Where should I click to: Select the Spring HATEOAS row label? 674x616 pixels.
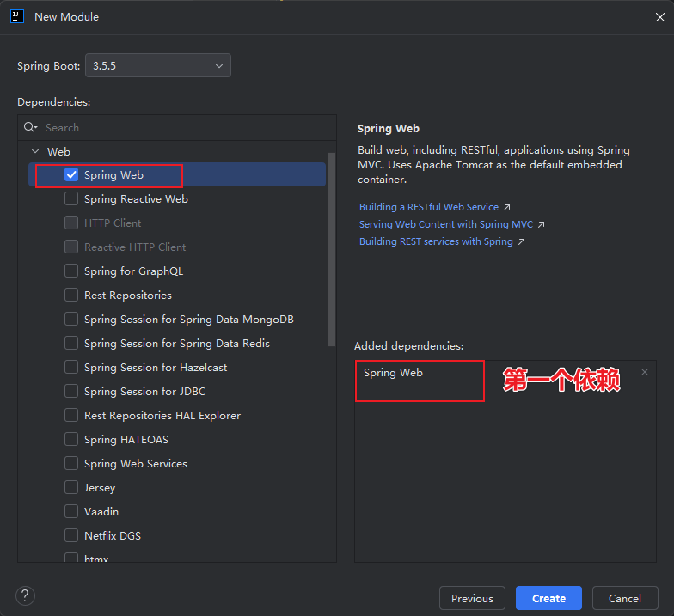click(x=126, y=440)
